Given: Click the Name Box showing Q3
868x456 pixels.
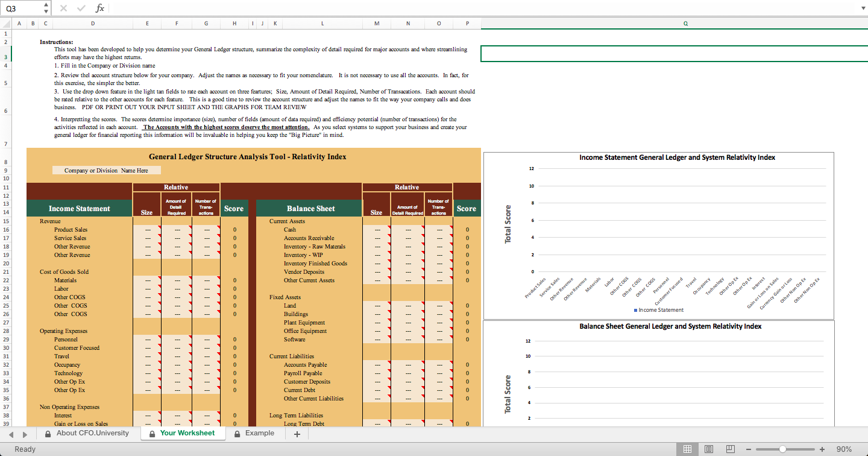Looking at the screenshot, I should click(22, 8).
